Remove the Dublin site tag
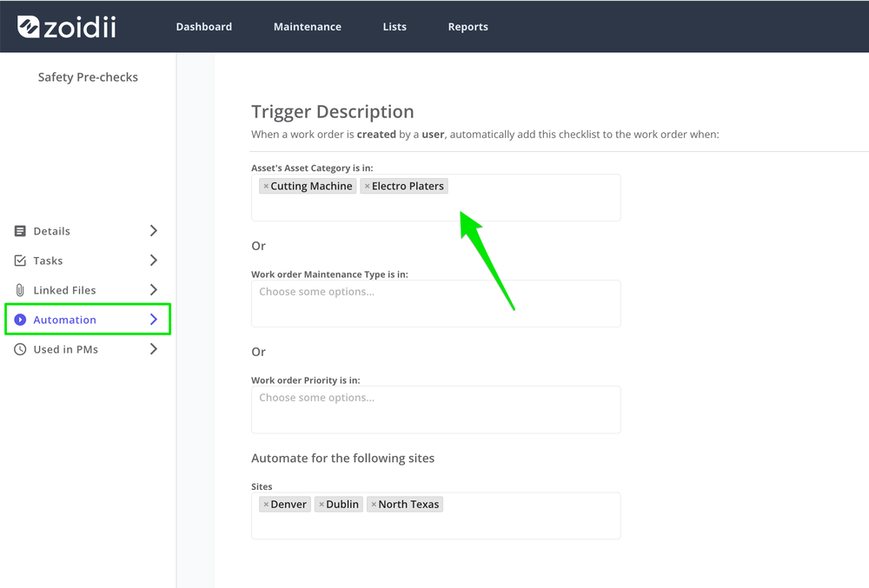Screen dimensions: 869x588 click(x=322, y=505)
